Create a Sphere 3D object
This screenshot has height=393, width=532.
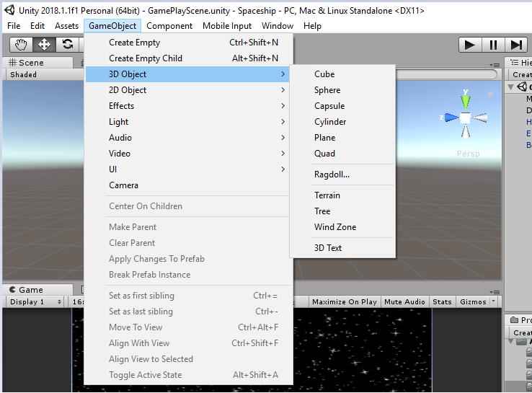342,90
